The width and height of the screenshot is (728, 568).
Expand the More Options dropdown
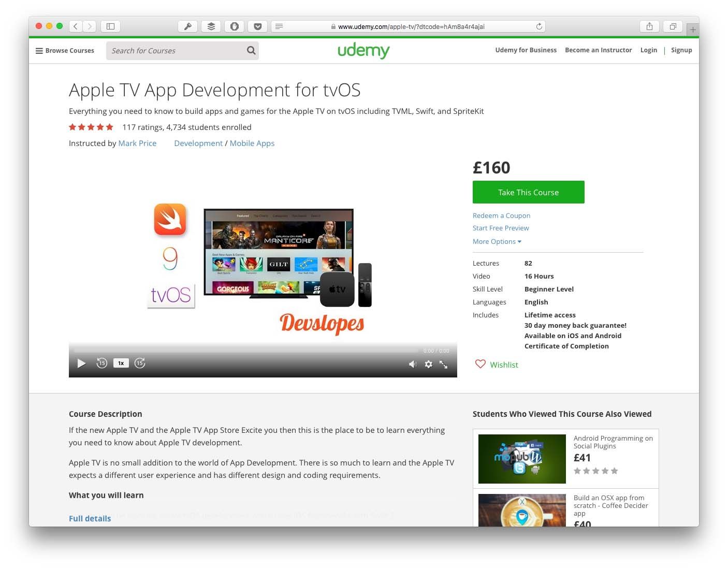coord(496,241)
